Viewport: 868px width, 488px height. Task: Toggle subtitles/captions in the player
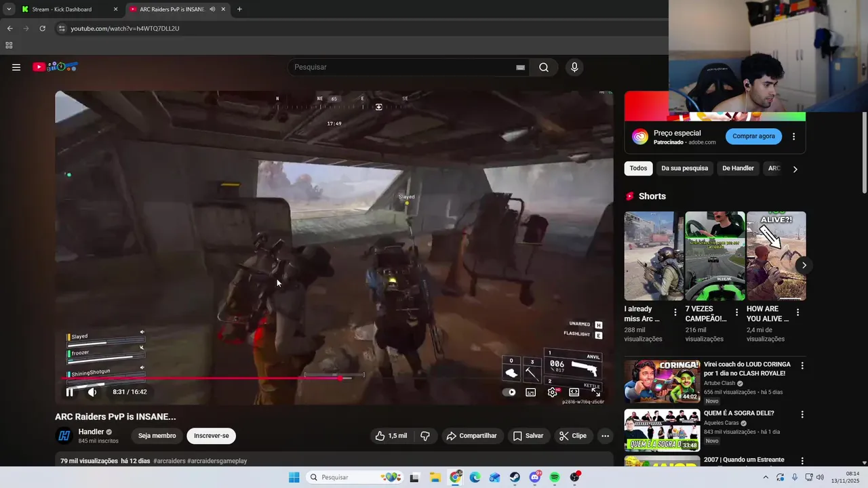pyautogui.click(x=531, y=392)
